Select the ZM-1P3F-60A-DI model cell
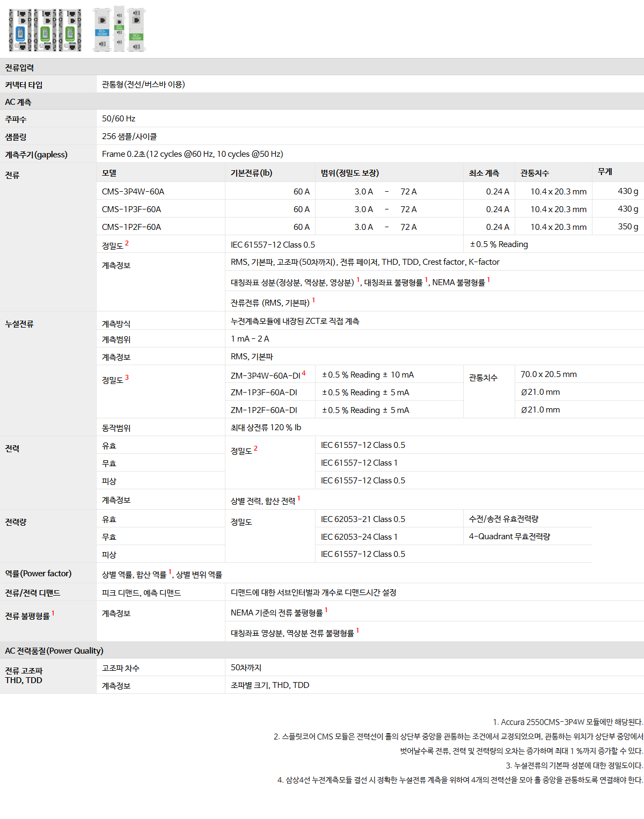This screenshot has width=644, height=819. coord(264,393)
